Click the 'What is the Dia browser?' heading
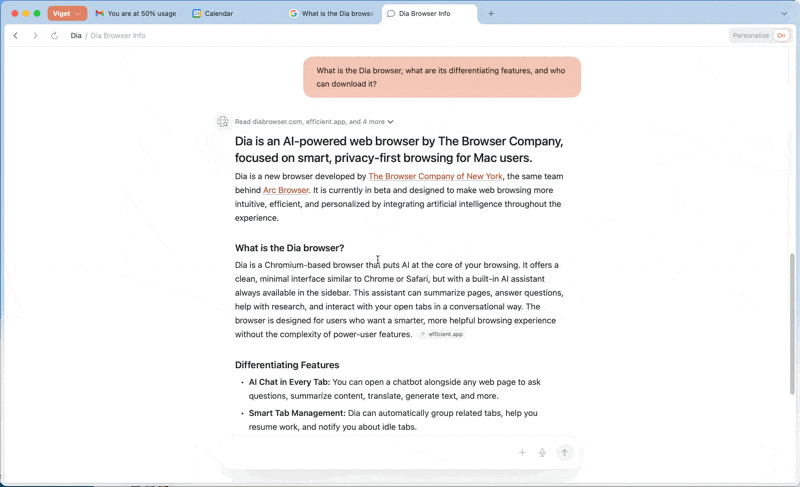This screenshot has width=800, height=487. tap(289, 248)
